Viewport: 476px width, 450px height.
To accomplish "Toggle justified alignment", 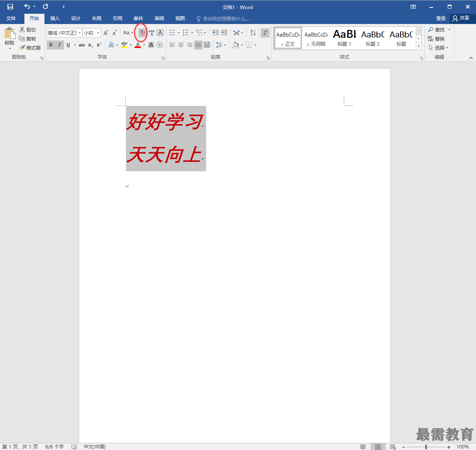I will tap(198, 45).
